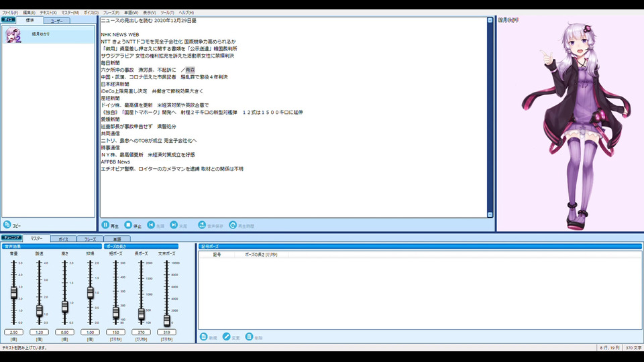Click the jump-to-start (先頭) icon

coord(151,225)
